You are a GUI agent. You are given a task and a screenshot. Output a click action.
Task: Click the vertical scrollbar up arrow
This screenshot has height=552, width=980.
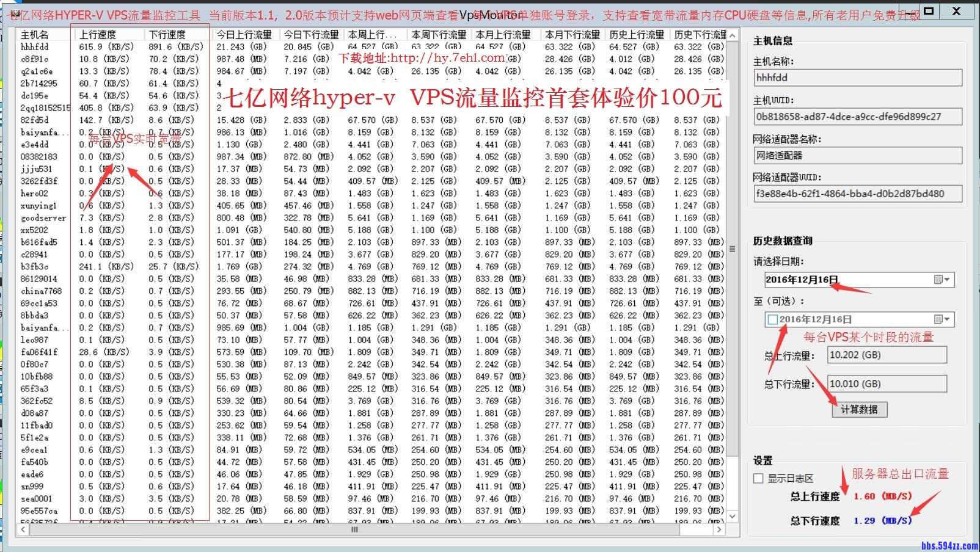(x=733, y=34)
